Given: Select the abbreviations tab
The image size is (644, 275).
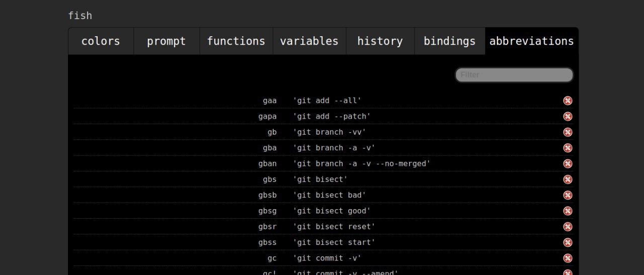Looking at the screenshot, I should coord(532,41).
